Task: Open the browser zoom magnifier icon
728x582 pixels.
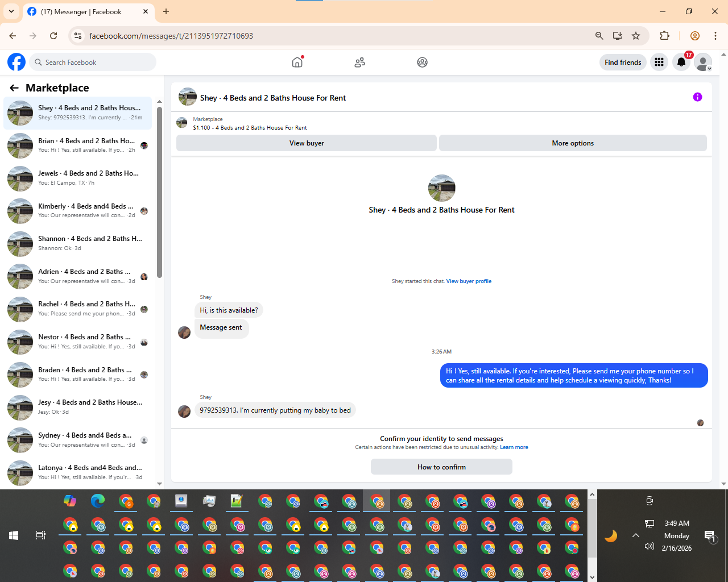Action: pyautogui.click(x=599, y=36)
